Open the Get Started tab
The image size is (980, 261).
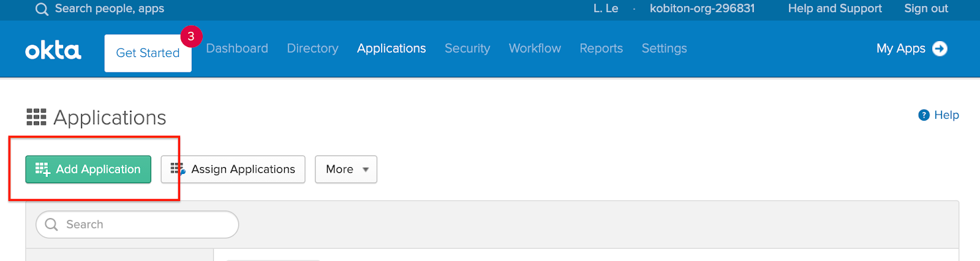[148, 53]
